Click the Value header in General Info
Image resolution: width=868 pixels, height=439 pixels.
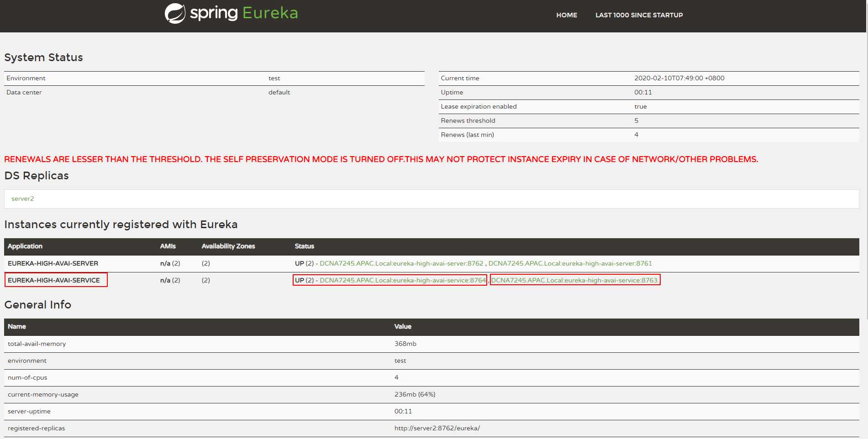pyautogui.click(x=403, y=326)
